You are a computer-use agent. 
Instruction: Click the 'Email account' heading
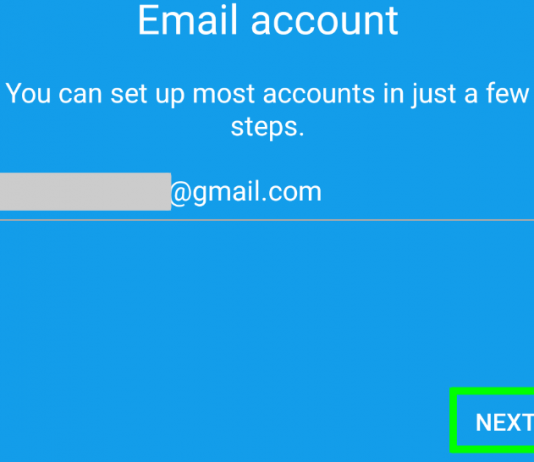(x=268, y=20)
